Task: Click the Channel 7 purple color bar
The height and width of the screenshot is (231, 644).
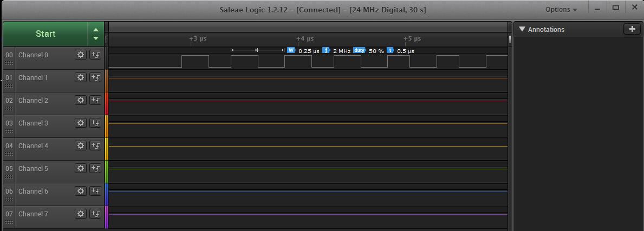Action: (x=107, y=217)
